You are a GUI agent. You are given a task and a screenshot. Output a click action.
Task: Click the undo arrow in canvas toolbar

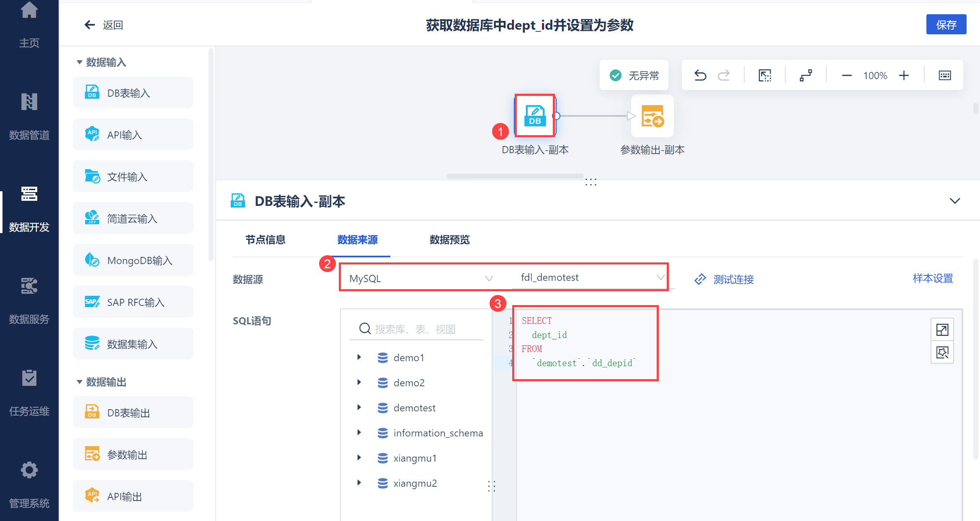coord(700,75)
